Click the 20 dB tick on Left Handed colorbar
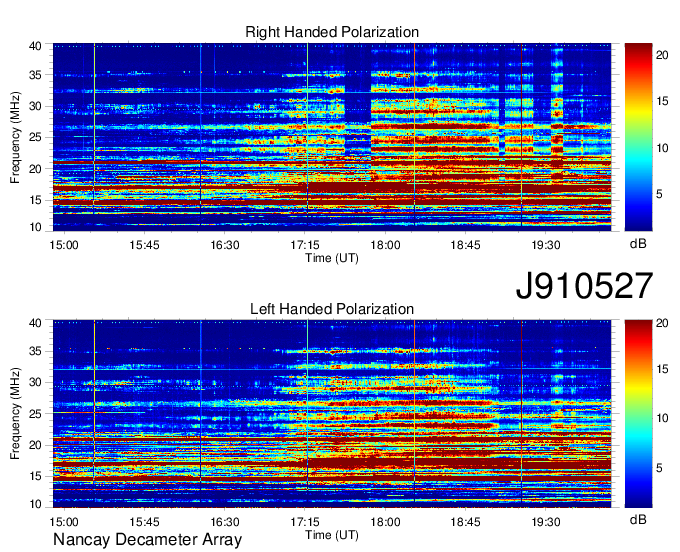680x552 pixels. click(662, 323)
